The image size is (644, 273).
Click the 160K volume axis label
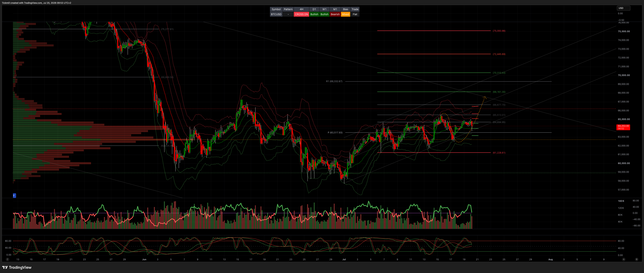(x=621, y=201)
